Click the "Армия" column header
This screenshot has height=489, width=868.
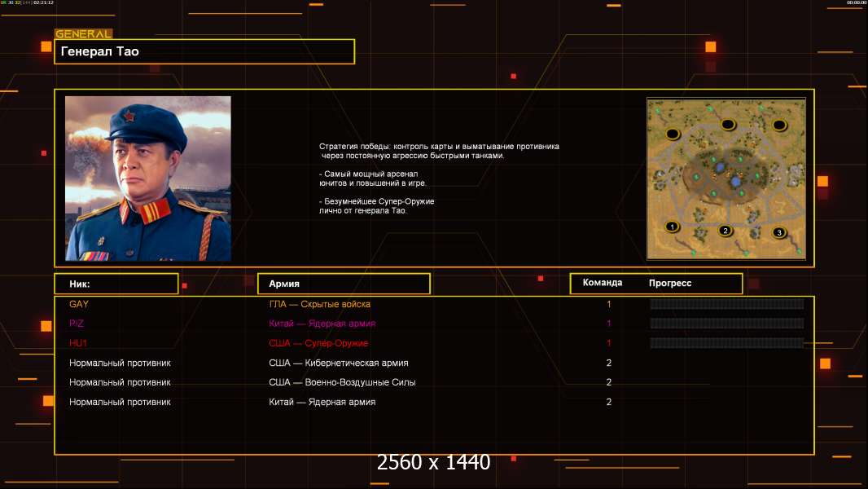[344, 284]
